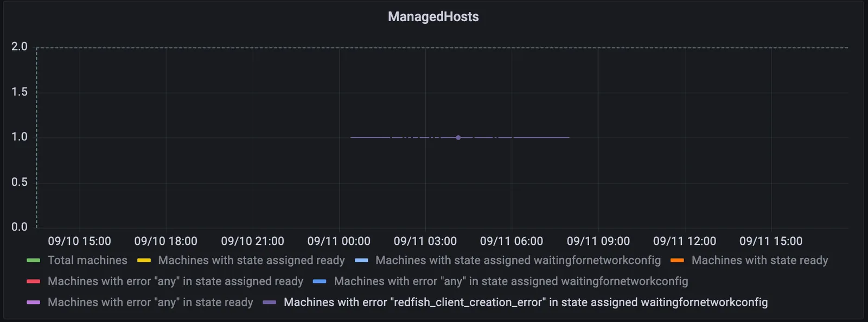Click the 09/10 18:00 x-axis label
The width and height of the screenshot is (868, 322).
166,241
